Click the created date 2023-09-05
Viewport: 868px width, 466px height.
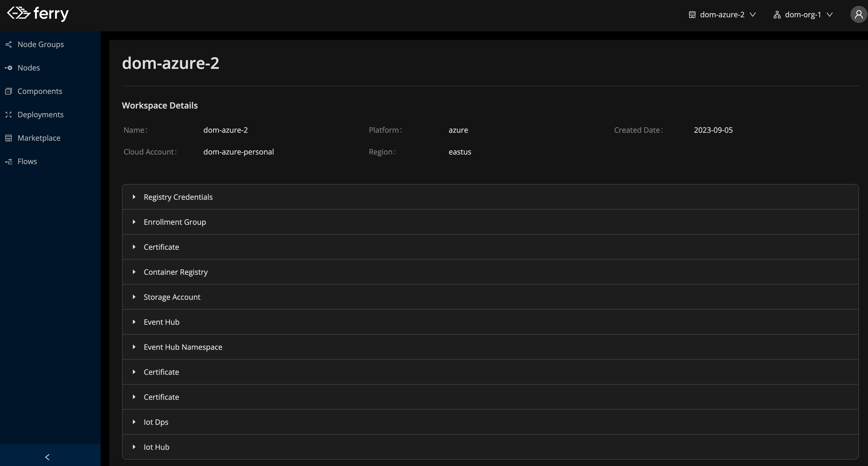click(x=713, y=130)
